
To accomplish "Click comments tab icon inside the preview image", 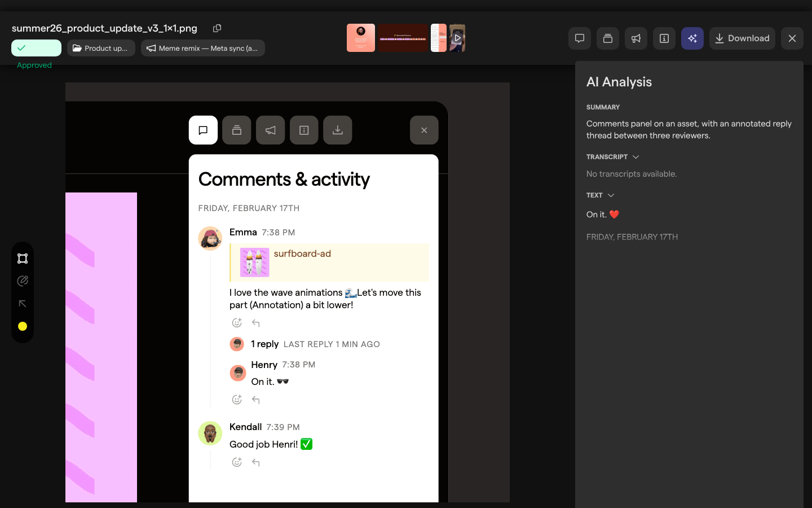I will pyautogui.click(x=203, y=130).
